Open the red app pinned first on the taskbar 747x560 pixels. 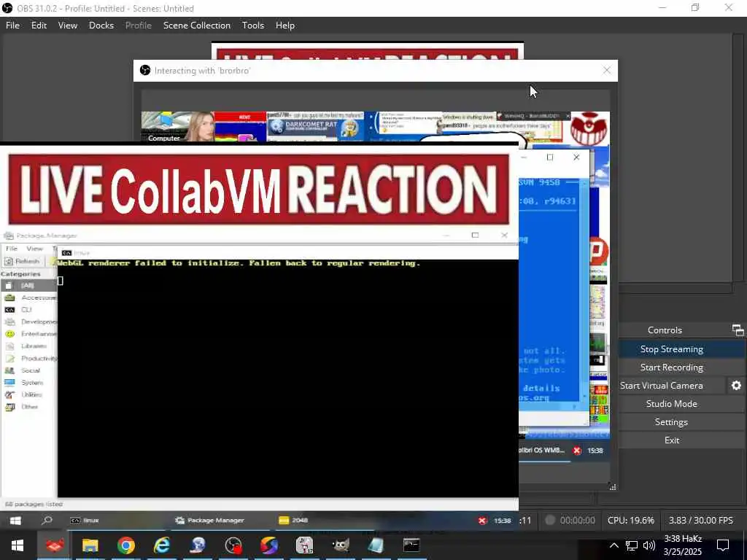tap(55, 545)
